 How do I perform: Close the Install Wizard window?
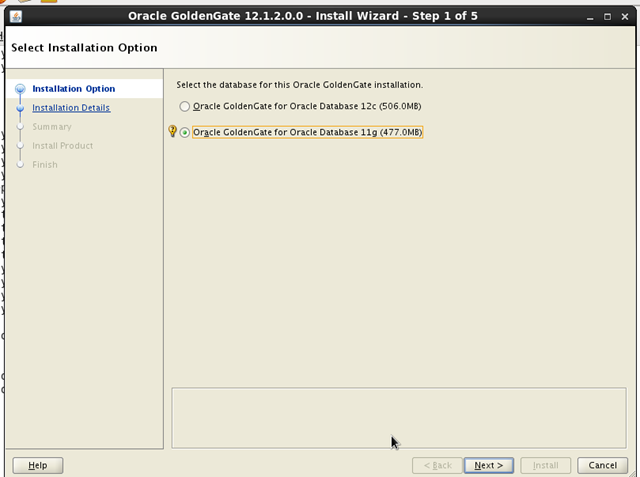(625, 17)
